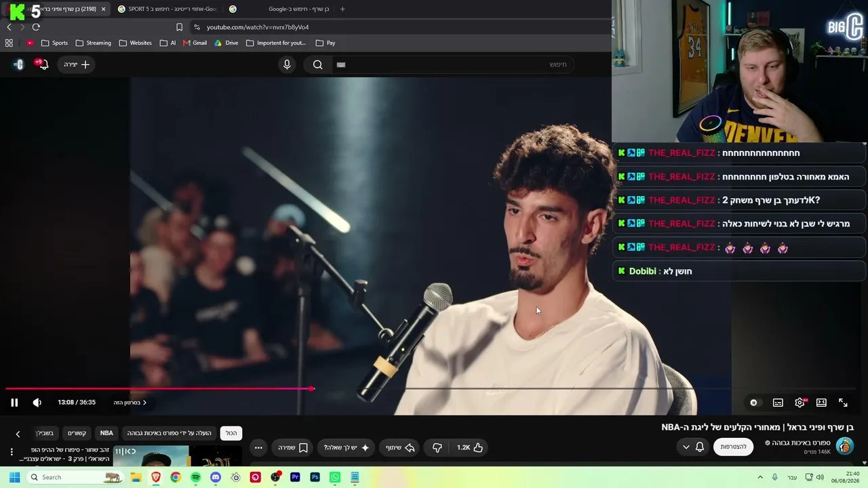Ask a question with 'יש לך שאלה?' button

click(347, 447)
